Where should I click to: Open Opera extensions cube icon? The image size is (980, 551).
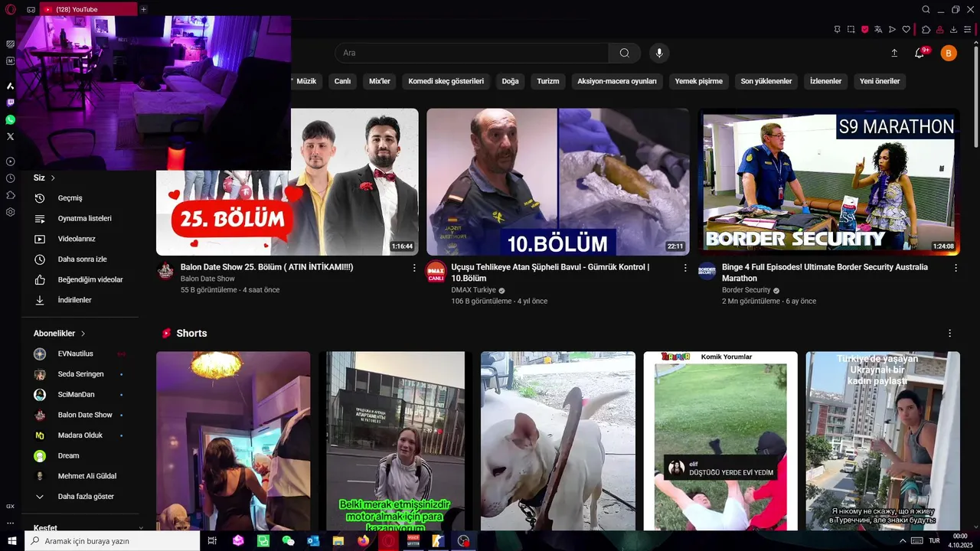[926, 30]
